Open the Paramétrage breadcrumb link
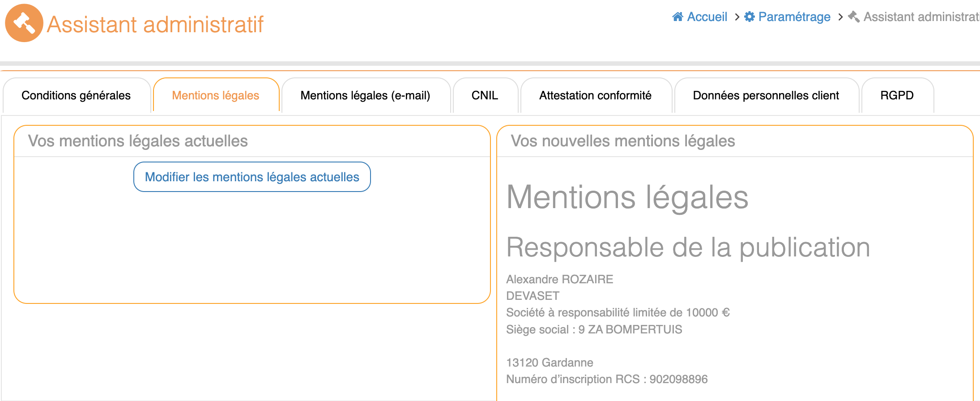This screenshot has height=401, width=980. click(x=794, y=17)
